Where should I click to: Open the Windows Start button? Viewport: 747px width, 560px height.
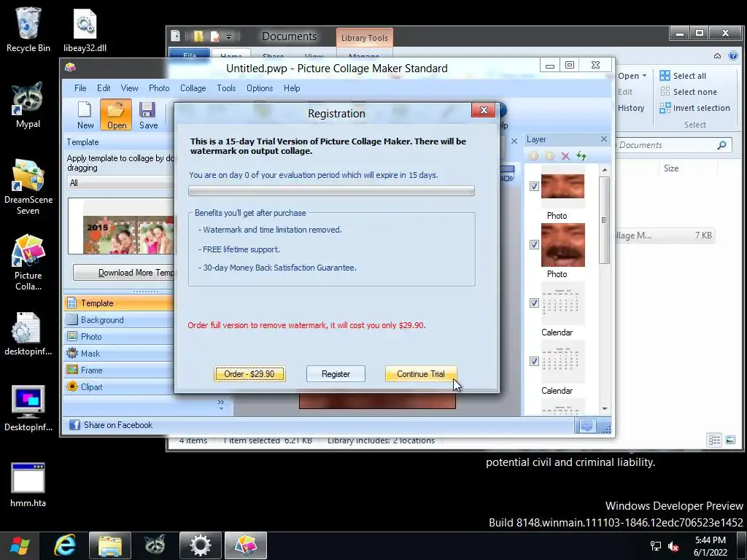click(x=19, y=545)
